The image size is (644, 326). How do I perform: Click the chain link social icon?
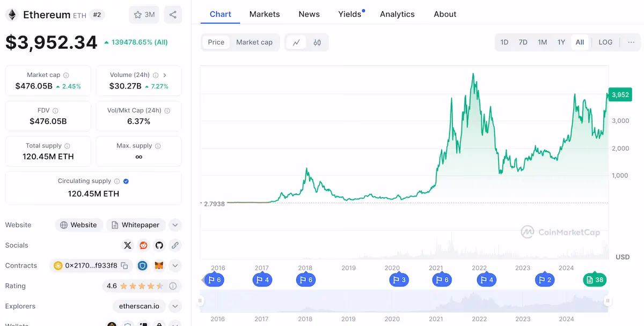click(x=175, y=245)
